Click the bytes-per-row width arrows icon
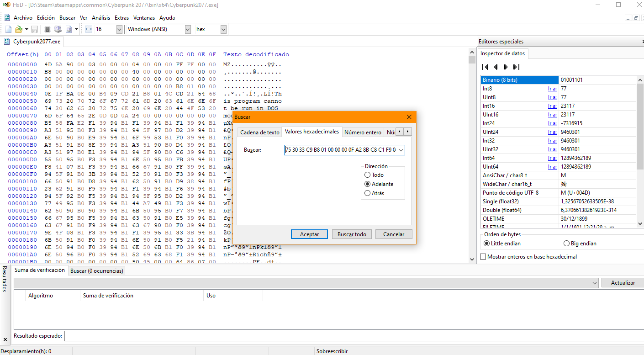 coord(89,29)
